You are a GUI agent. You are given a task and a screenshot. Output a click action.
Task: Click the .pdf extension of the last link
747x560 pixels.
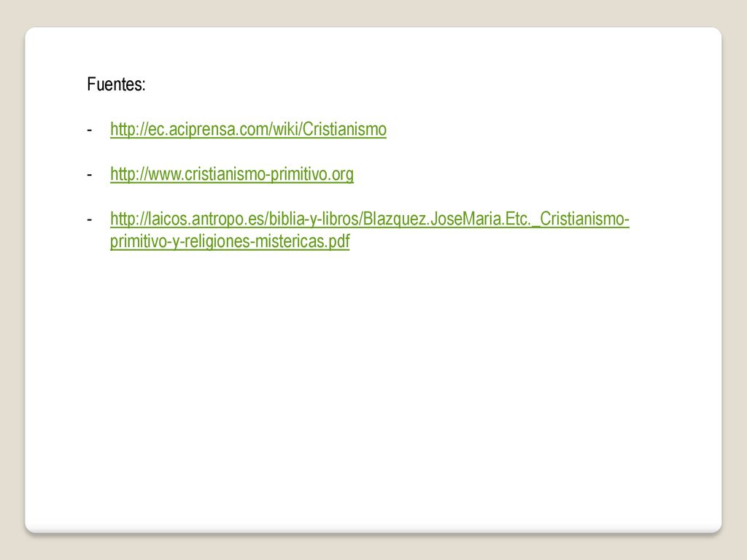tap(337, 241)
